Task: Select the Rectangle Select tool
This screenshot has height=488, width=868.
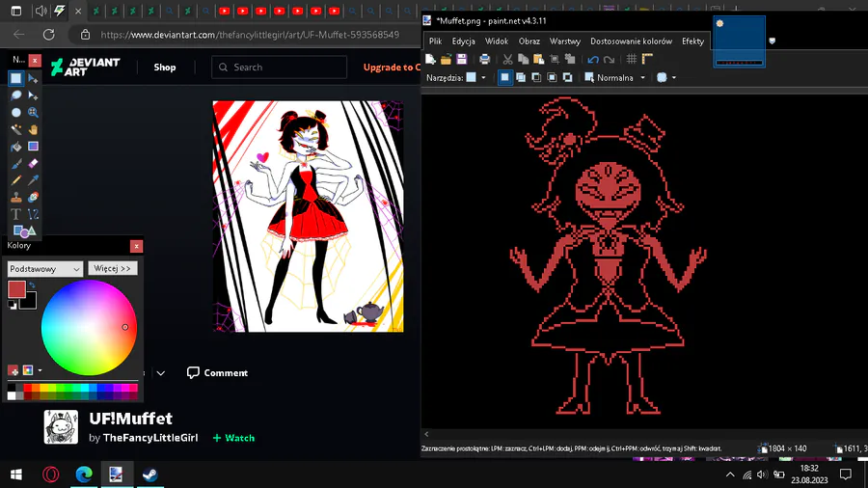Action: click(16, 78)
